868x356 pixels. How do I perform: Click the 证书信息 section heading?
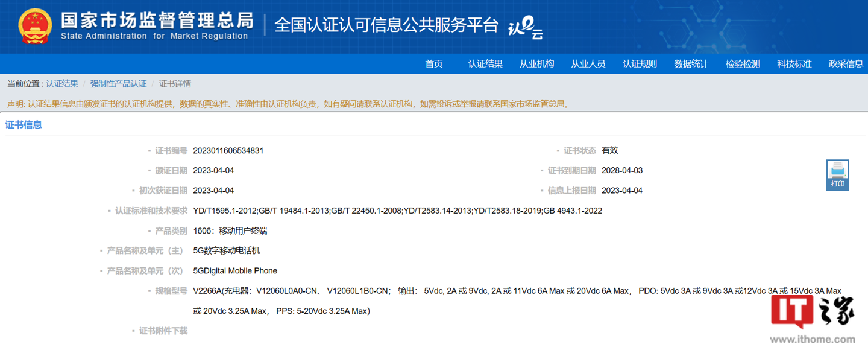(24, 125)
